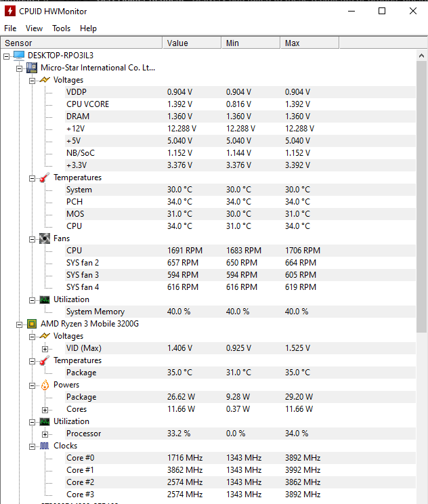The width and height of the screenshot is (428, 504).
Task: Click the scrollbar up arrow
Action: tap(422, 56)
